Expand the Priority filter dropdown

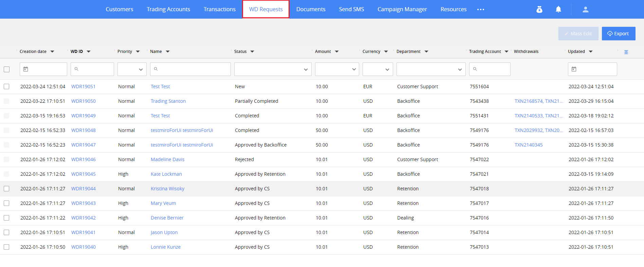[132, 69]
